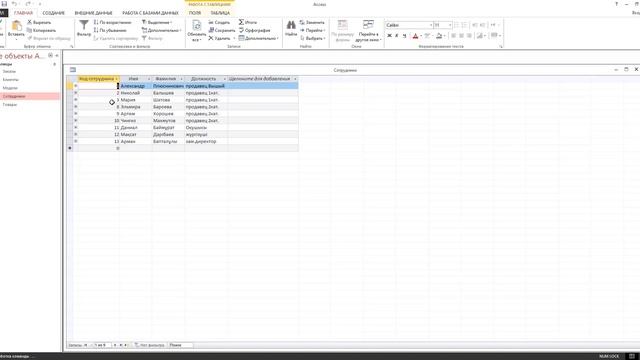This screenshot has width=640, height=360.
Task: Click next record arrow in navigator
Action: [116, 345]
